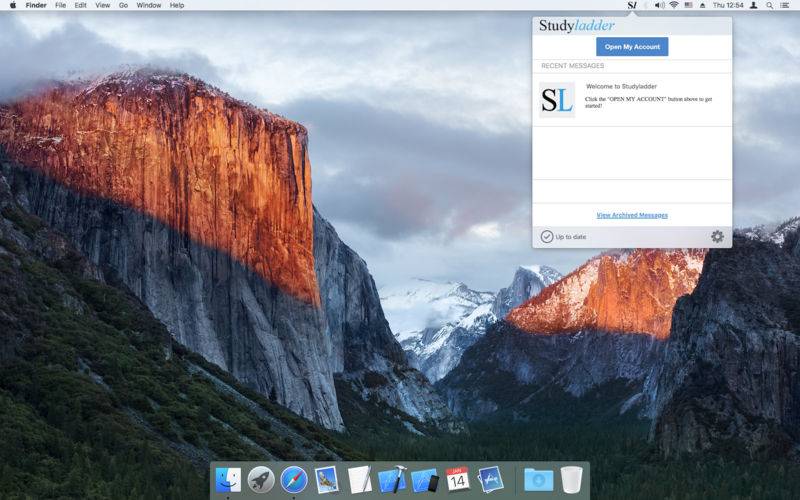This screenshot has height=500, width=800.
Task: Open the user account menu icon
Action: (x=752, y=5)
